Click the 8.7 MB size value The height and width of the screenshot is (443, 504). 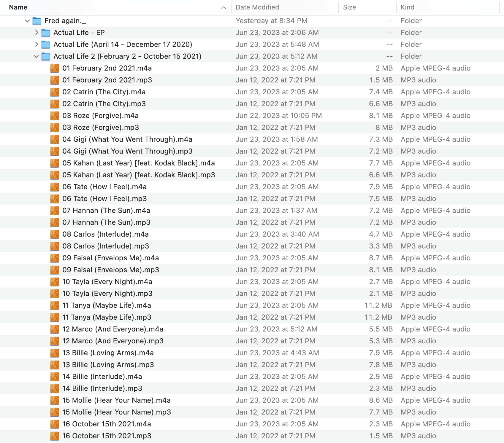coord(381,258)
